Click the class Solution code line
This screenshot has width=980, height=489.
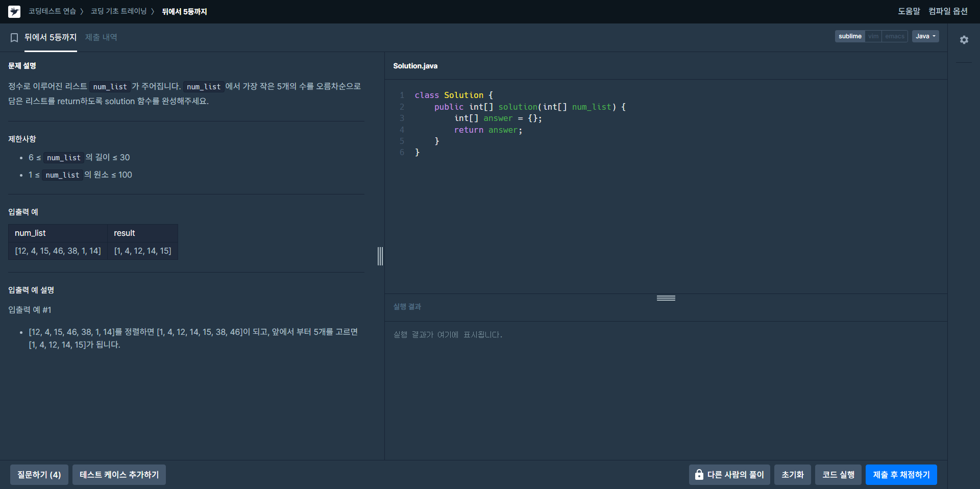tap(454, 95)
